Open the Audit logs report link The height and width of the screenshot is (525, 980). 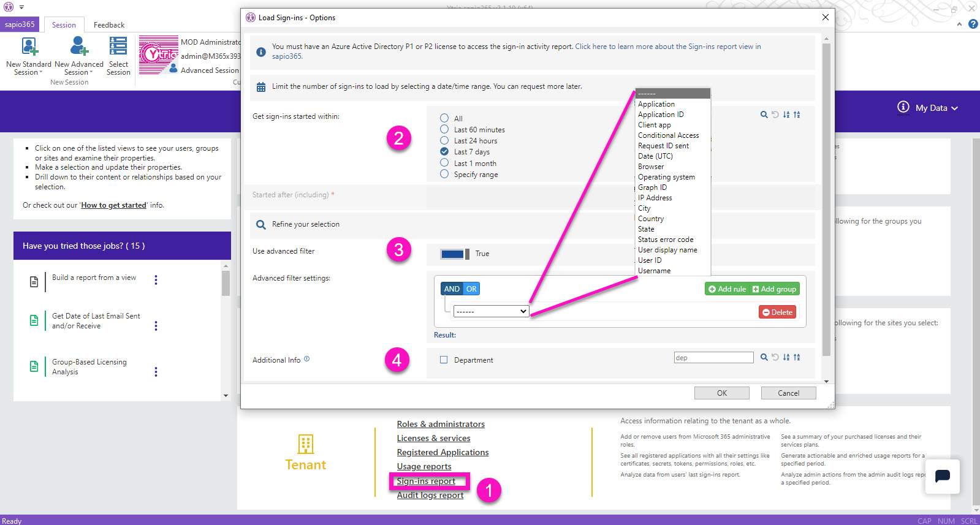point(430,496)
